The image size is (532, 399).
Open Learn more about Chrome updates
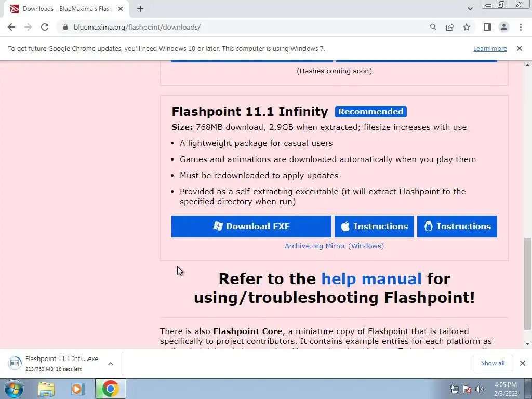tap(490, 48)
